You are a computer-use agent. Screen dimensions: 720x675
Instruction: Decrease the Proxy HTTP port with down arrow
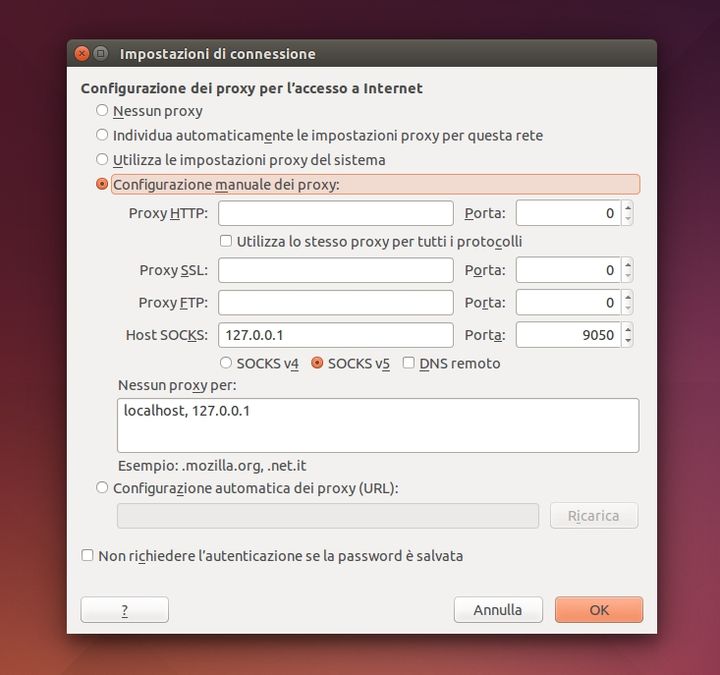(628, 219)
